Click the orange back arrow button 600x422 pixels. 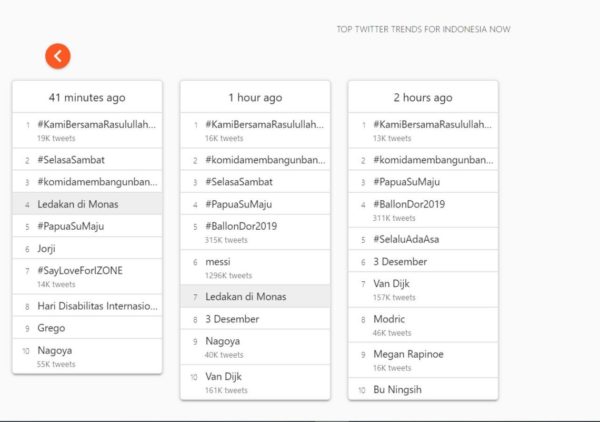pyautogui.click(x=57, y=56)
